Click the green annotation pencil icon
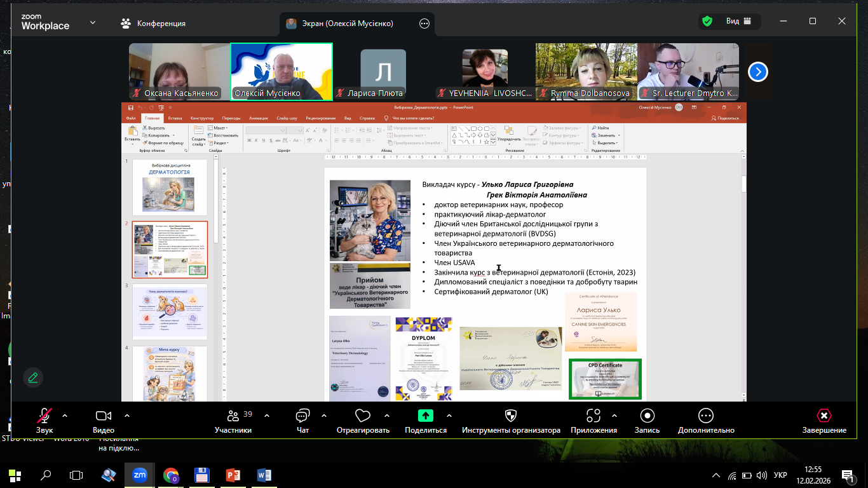 coord(33,377)
